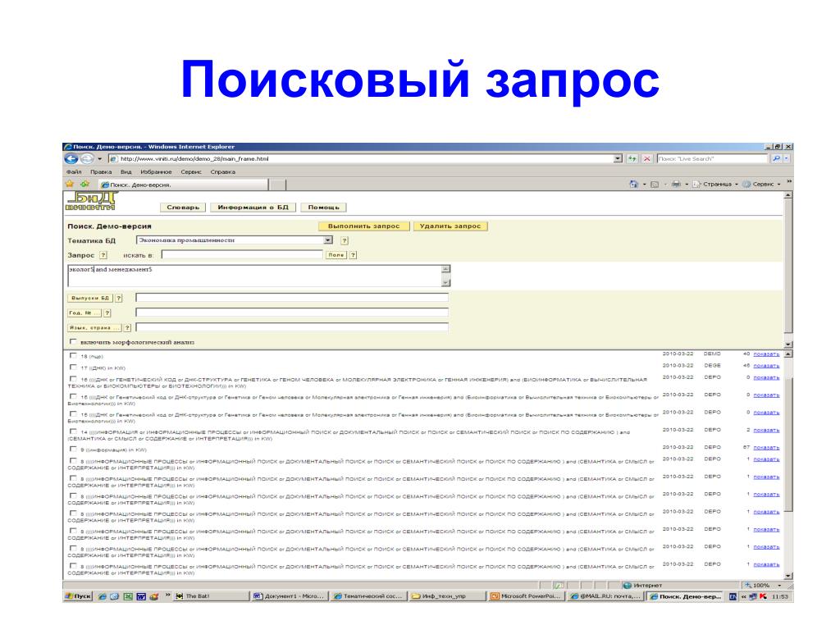Expand hidden quick launch items chevron
Screen dimensions: 840x630
tap(167, 595)
